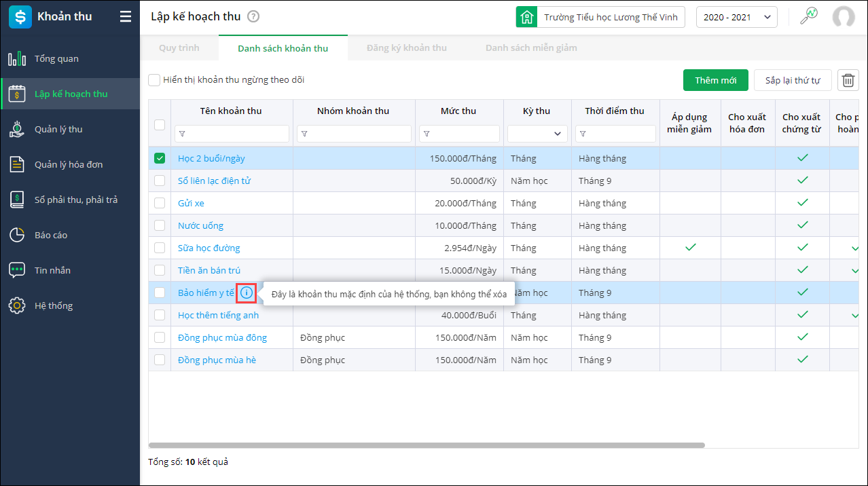Open the Học 2 buổi/ngày link
The height and width of the screenshot is (486, 868).
point(211,158)
